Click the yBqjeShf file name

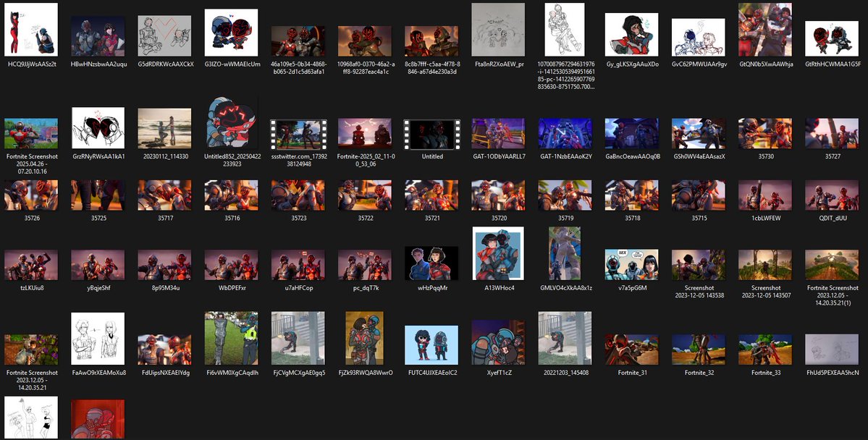coord(98,288)
